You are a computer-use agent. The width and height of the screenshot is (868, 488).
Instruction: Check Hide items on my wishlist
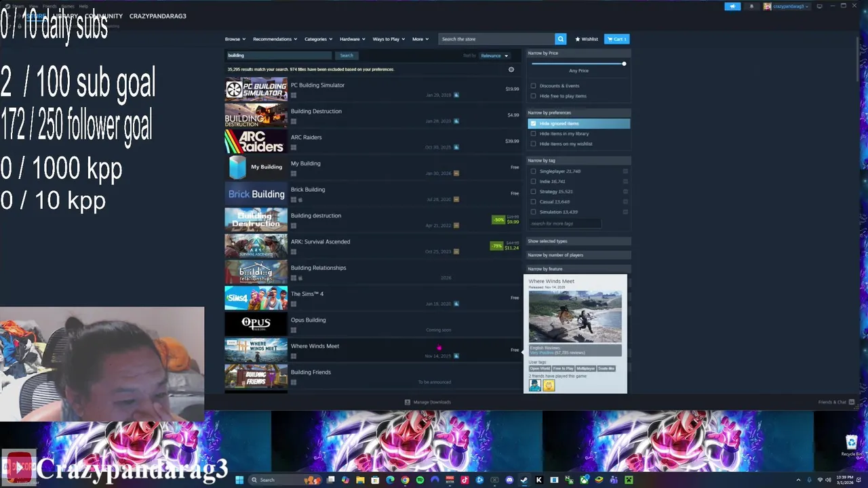coord(533,144)
